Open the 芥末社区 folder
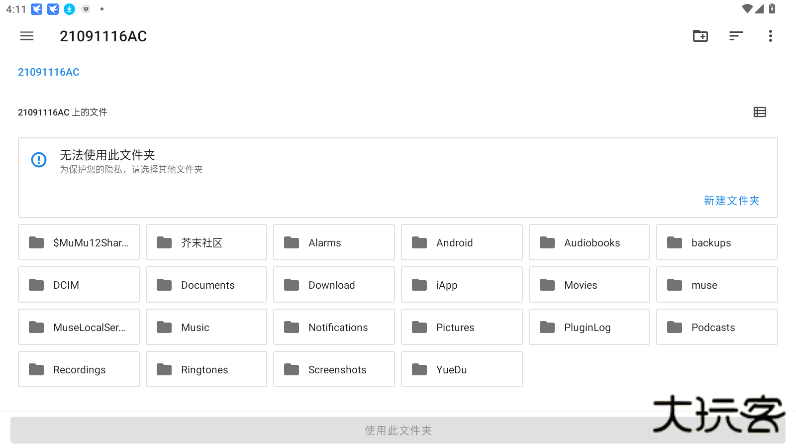 coord(206,242)
